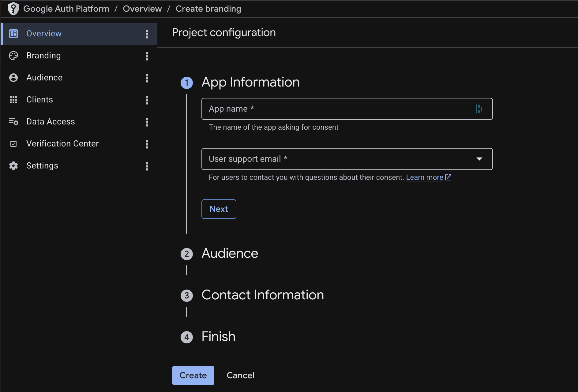The height and width of the screenshot is (392, 578).
Task: Open Verification Center in the sidebar
Action: pos(79,144)
